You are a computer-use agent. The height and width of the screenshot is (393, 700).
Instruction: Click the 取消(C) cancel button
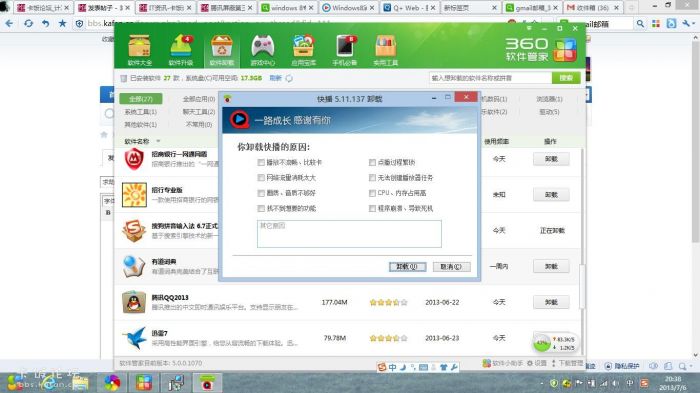click(451, 267)
